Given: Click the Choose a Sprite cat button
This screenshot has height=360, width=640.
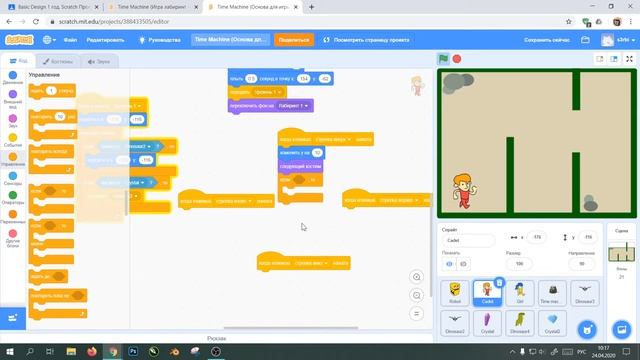Looking at the screenshot, I should coord(587,329).
